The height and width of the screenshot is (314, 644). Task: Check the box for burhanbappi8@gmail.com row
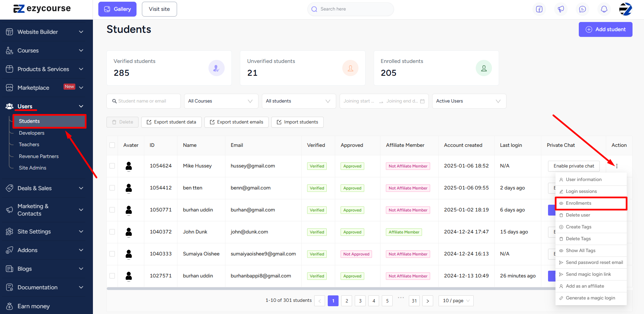(112, 276)
